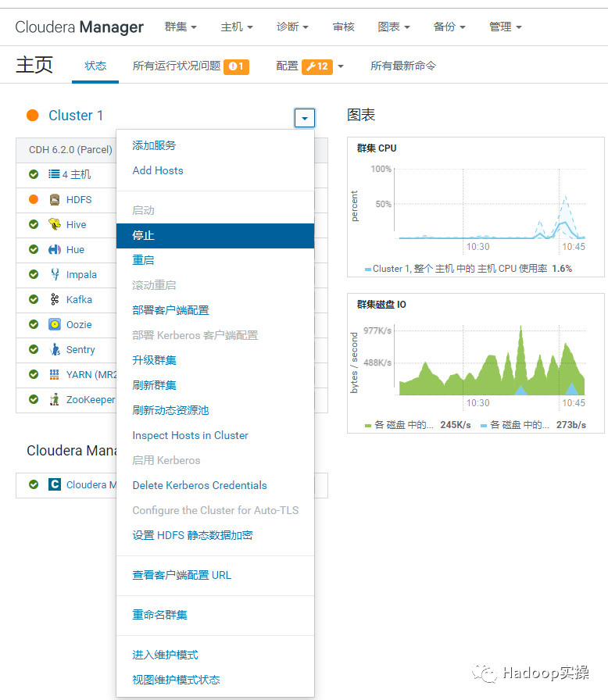Open the 管理 menu in top navigation

pos(506,27)
